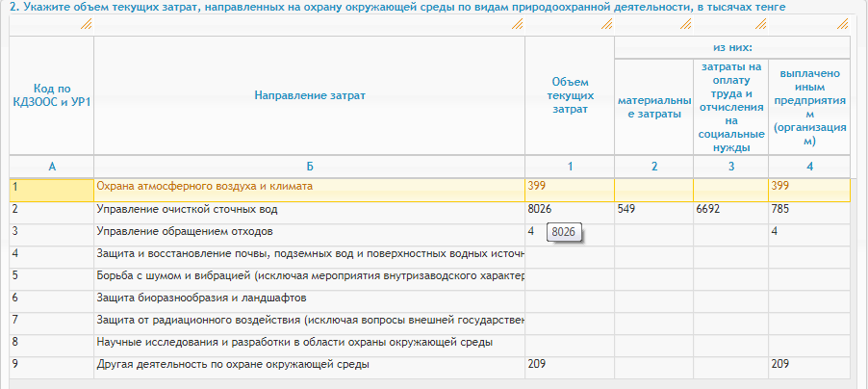The width and height of the screenshot is (868, 389).
Task: Click the cell with value 8026 in row 2
Action: tap(569, 208)
